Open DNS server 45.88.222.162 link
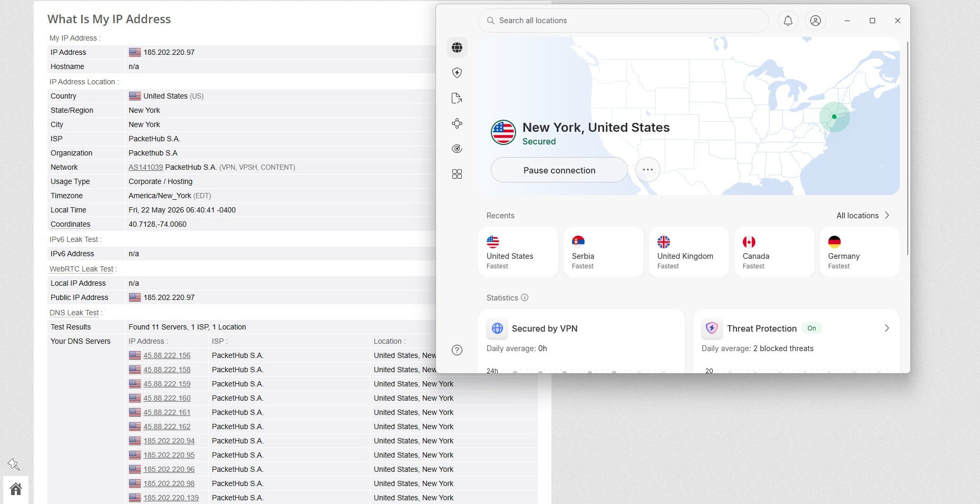The image size is (980, 504). click(167, 427)
